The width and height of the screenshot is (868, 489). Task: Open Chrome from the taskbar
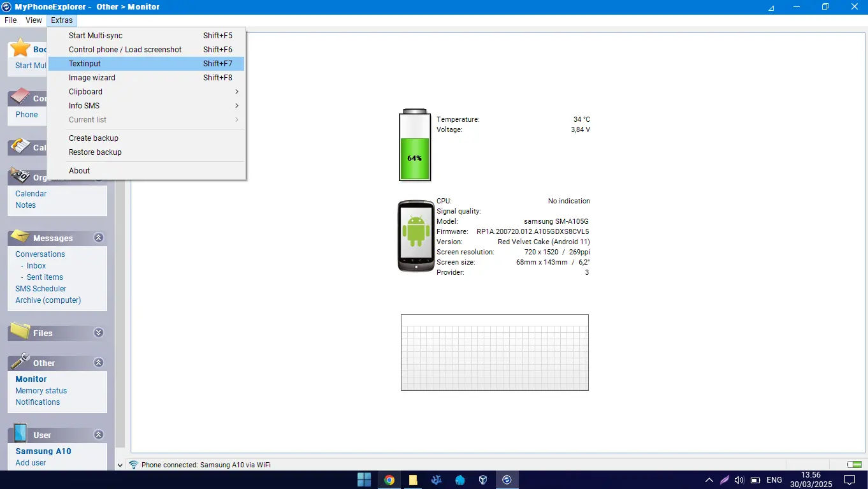pyautogui.click(x=389, y=480)
